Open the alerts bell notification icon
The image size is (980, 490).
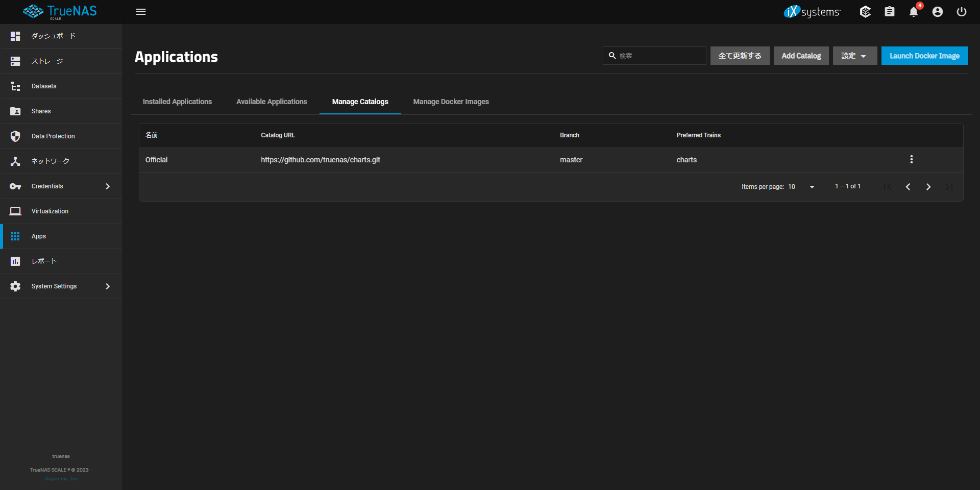pyautogui.click(x=913, y=12)
